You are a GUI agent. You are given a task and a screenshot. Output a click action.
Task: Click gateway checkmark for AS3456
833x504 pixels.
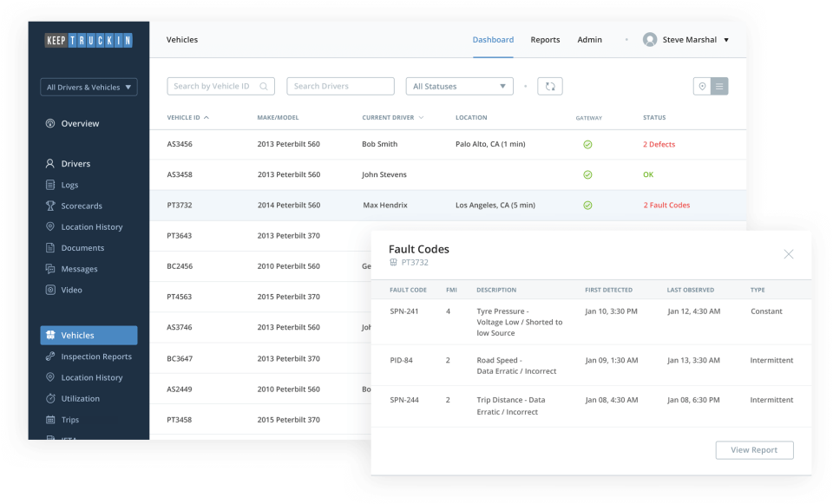(587, 145)
